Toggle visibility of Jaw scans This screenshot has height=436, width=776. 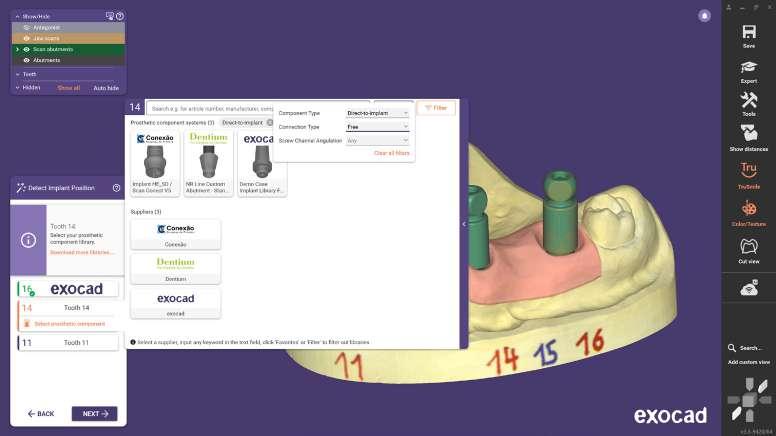point(27,39)
